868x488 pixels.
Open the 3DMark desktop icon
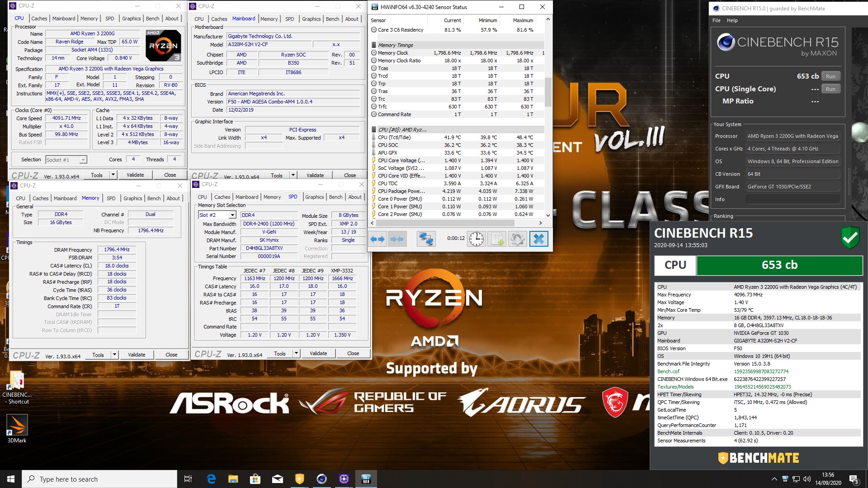click(x=17, y=428)
